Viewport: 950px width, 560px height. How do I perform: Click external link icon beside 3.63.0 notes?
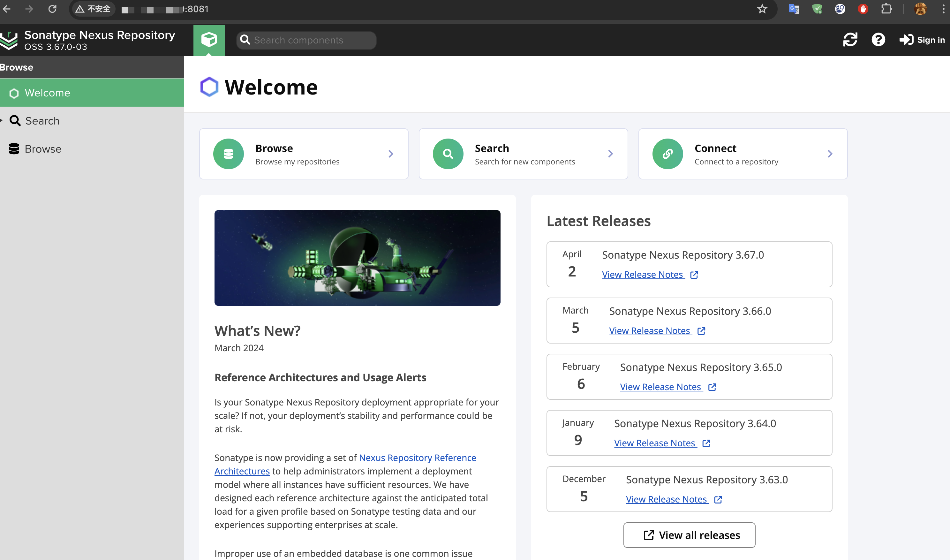pos(718,500)
